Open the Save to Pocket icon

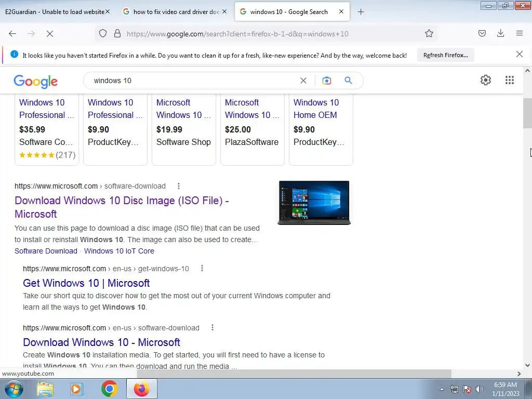coord(482,33)
